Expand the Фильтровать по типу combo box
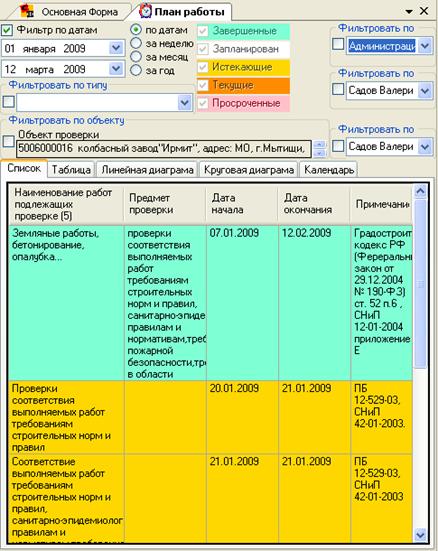 (x=185, y=103)
